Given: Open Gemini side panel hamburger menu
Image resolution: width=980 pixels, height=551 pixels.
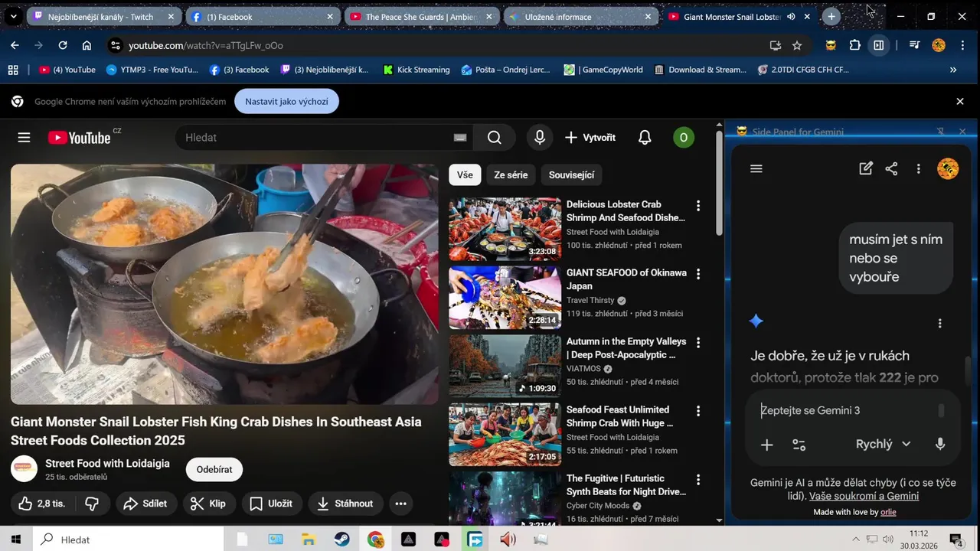Looking at the screenshot, I should 756,169.
